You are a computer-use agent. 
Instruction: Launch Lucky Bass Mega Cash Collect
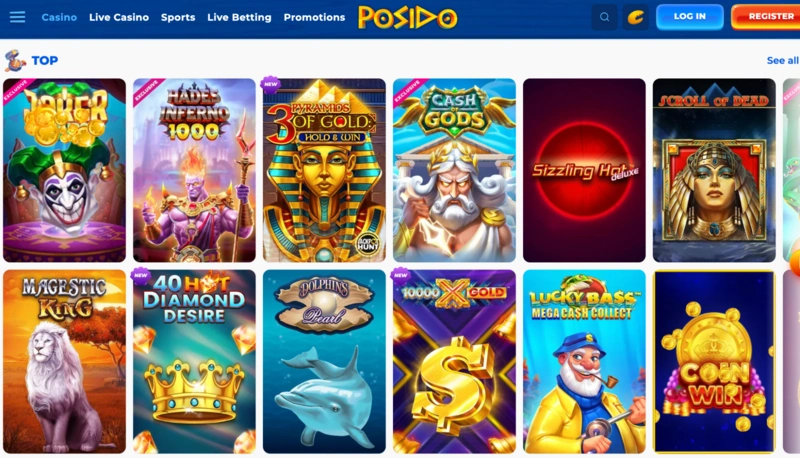(584, 362)
